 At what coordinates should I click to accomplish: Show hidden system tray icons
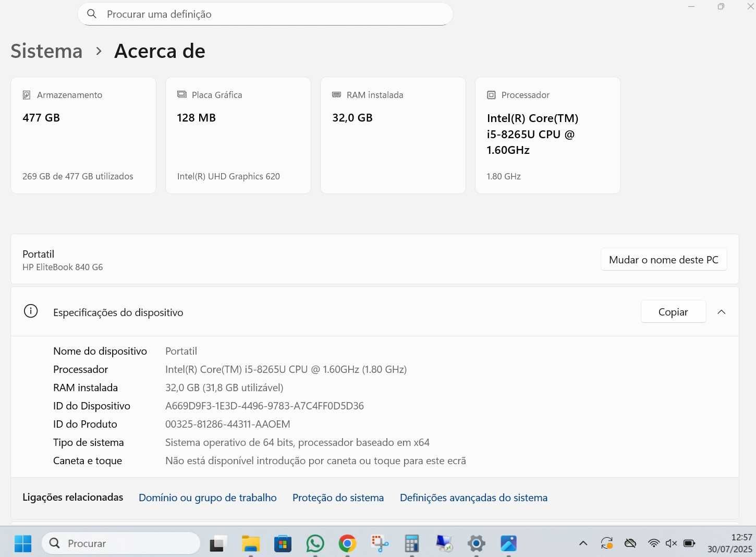(583, 543)
